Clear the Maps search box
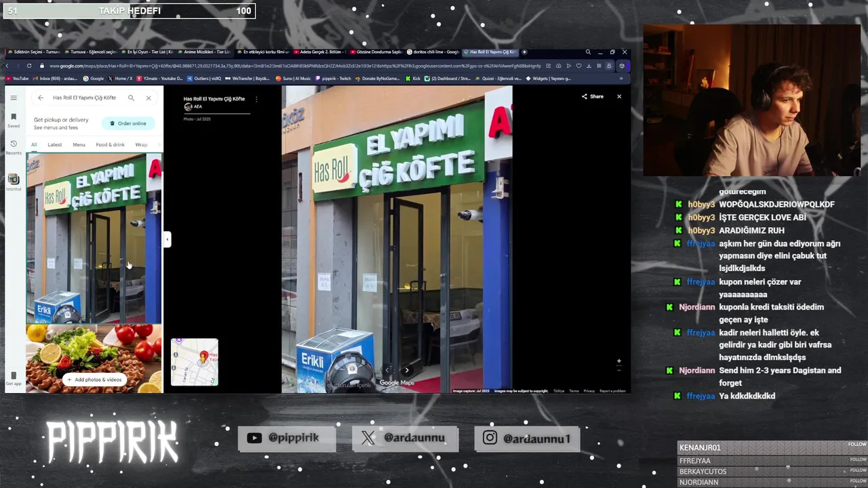868x488 pixels. coord(149,98)
